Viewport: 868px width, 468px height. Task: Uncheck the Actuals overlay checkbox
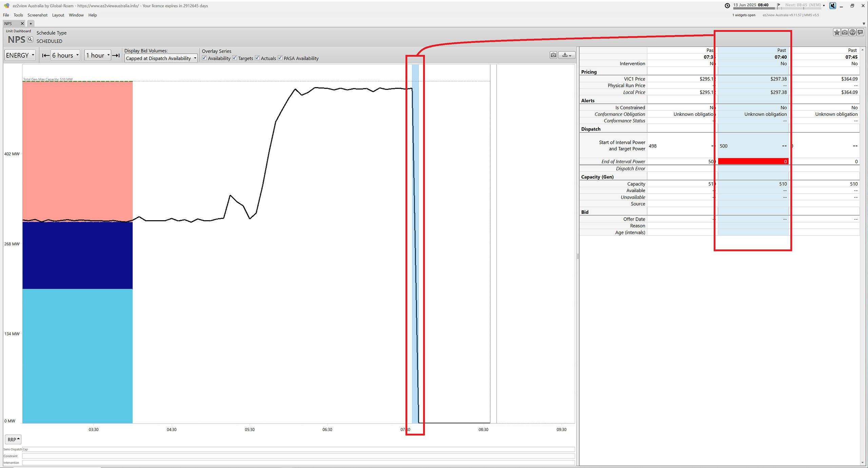(257, 58)
